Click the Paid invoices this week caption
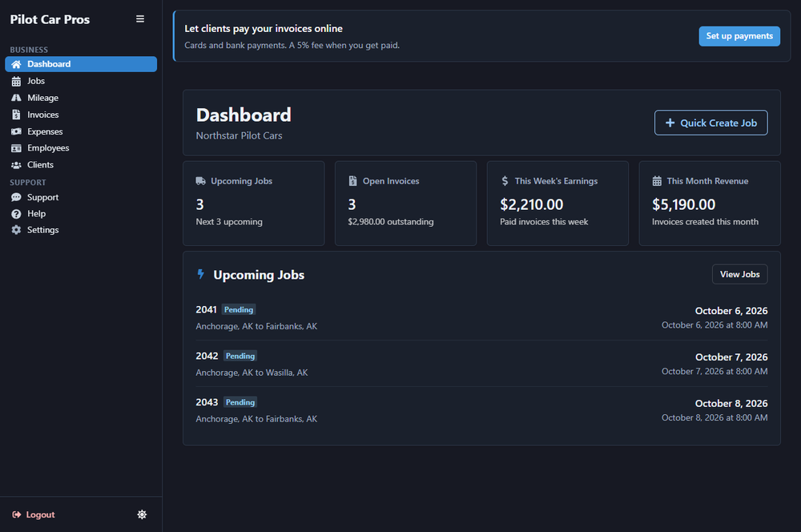This screenshot has height=532, width=801. pos(544,222)
